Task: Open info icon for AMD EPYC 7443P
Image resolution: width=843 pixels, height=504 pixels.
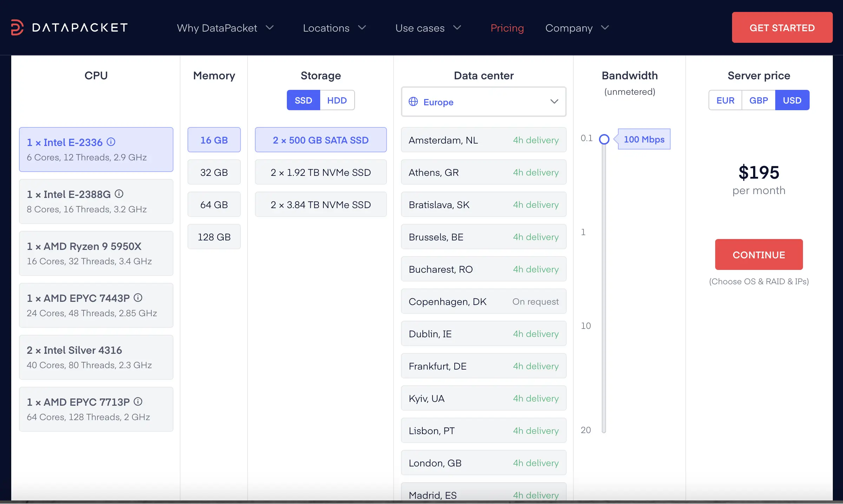Action: [138, 298]
